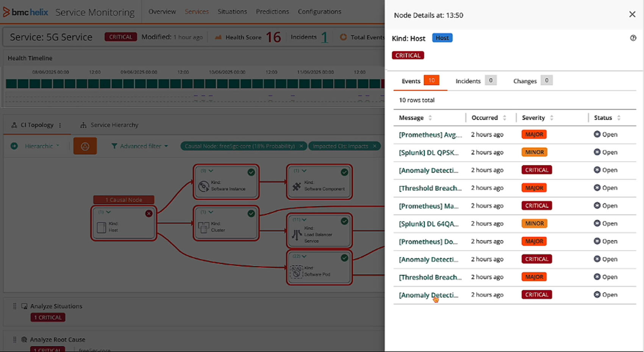This screenshot has height=352, width=644.
Task: Open the CI Topology three-dot menu
Action: coord(60,125)
